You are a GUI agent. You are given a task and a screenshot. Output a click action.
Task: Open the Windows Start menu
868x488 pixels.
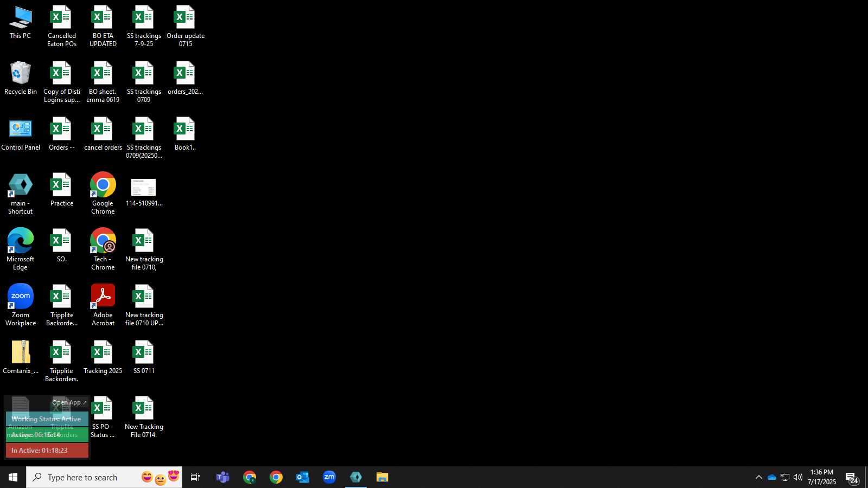click(x=13, y=477)
